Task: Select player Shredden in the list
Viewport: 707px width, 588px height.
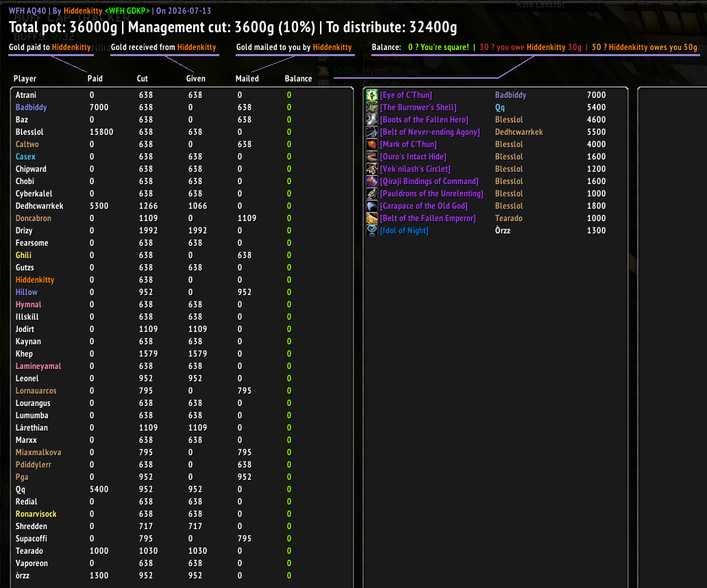Action: (x=31, y=526)
